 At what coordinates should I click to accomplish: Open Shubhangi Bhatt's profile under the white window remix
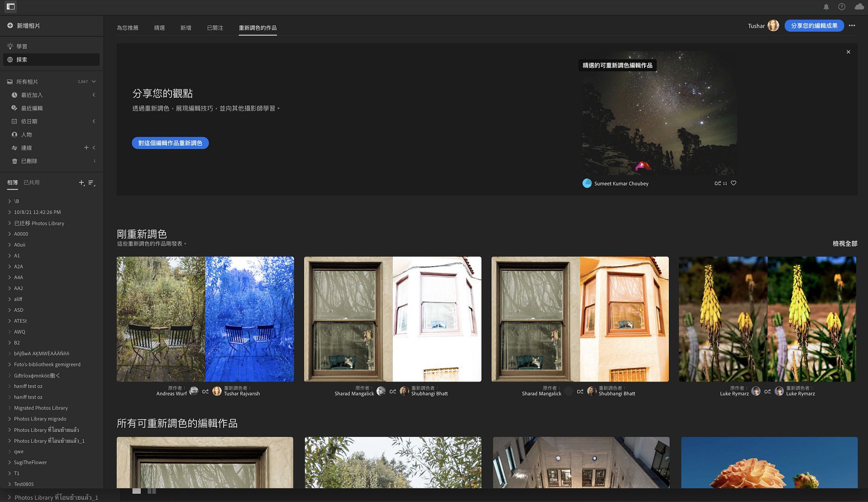tap(429, 394)
